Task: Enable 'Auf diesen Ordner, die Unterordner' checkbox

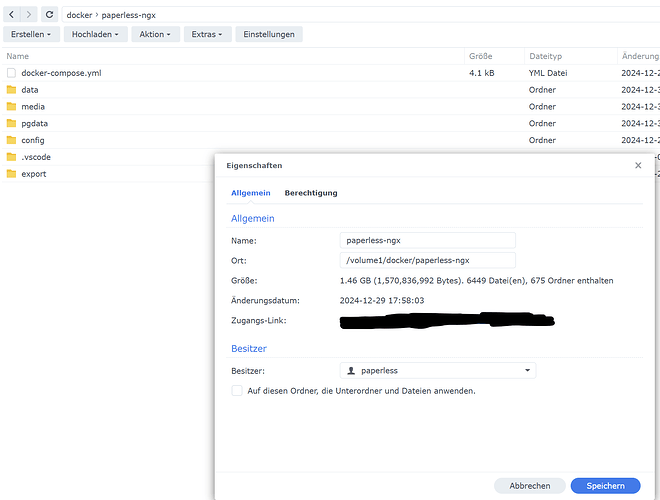Action: pos(237,391)
